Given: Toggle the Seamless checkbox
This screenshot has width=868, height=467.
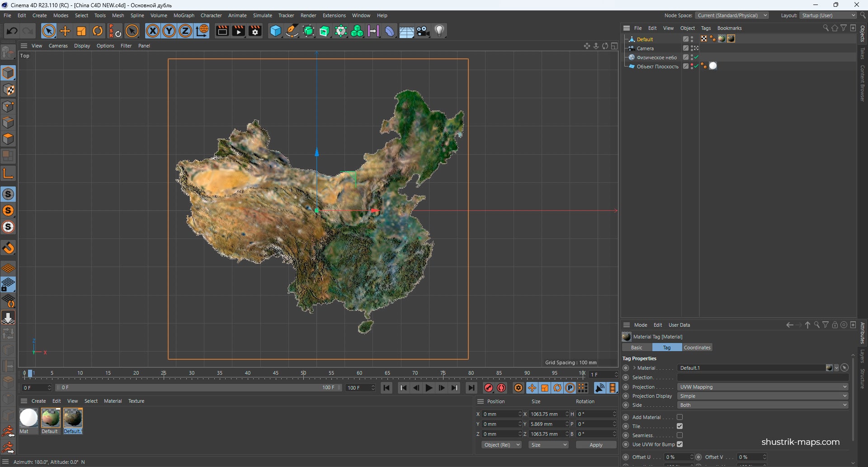Looking at the screenshot, I should (679, 435).
